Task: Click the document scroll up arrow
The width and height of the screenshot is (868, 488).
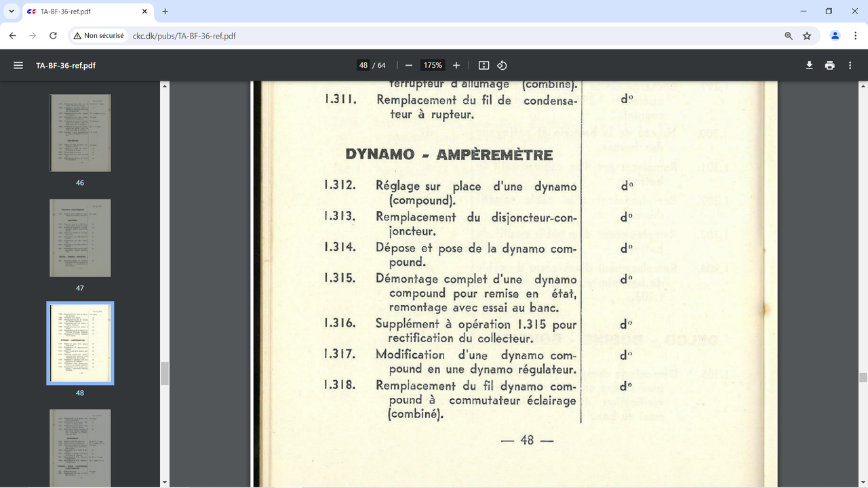Action: 863,86
